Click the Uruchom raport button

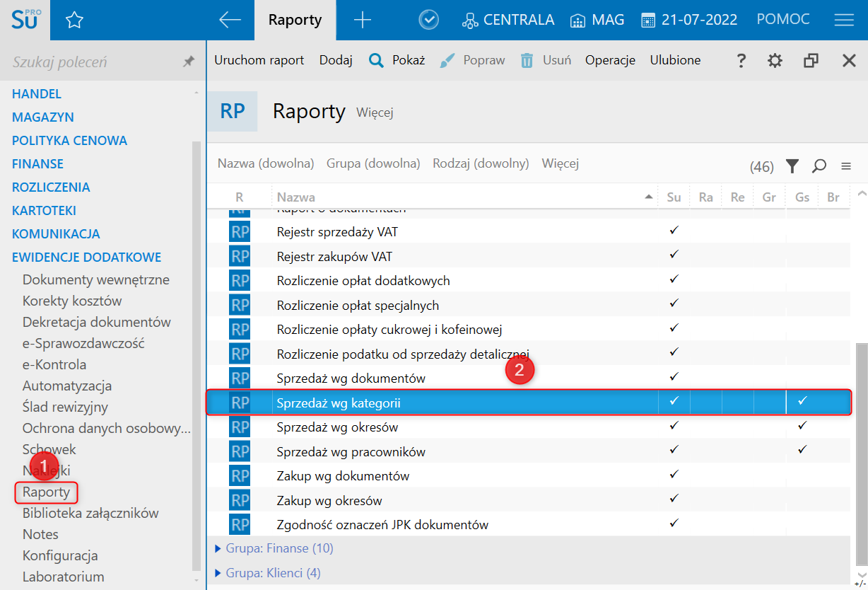[x=259, y=61]
